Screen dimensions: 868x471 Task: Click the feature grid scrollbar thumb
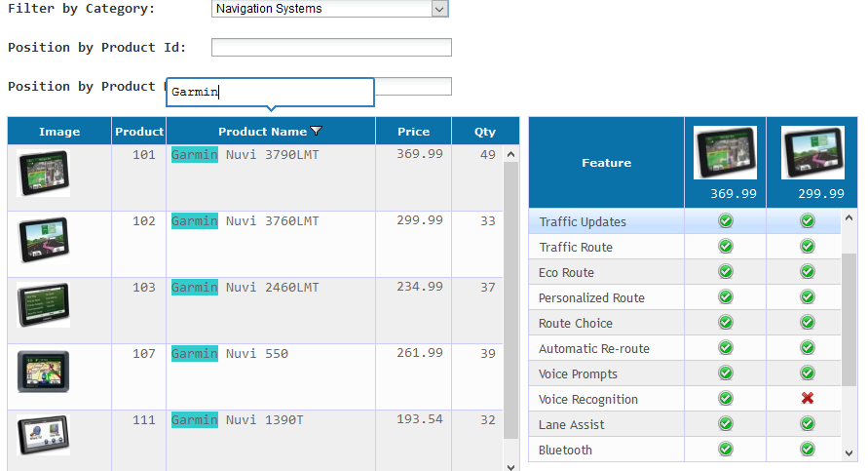[849, 320]
